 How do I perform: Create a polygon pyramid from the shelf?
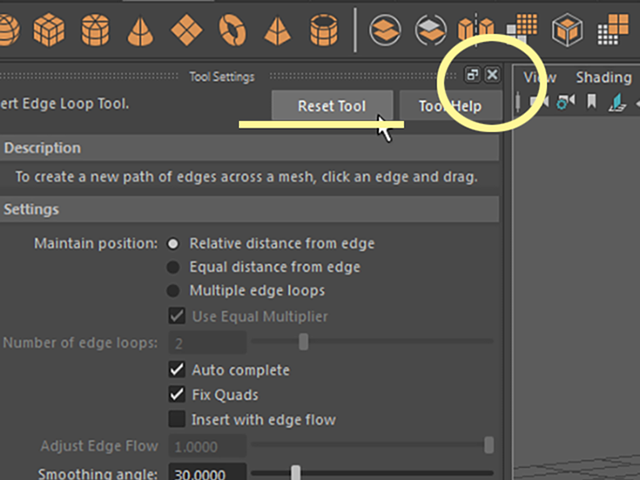click(x=278, y=31)
